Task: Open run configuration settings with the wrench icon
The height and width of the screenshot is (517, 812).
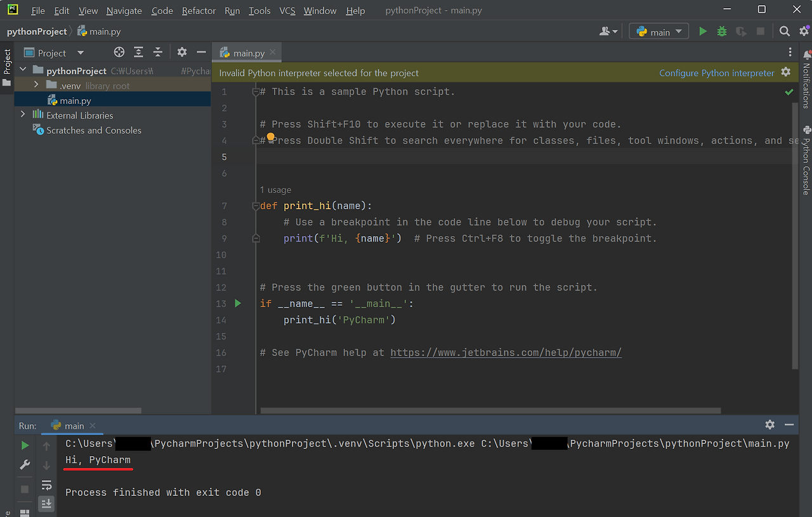Action: [25, 465]
